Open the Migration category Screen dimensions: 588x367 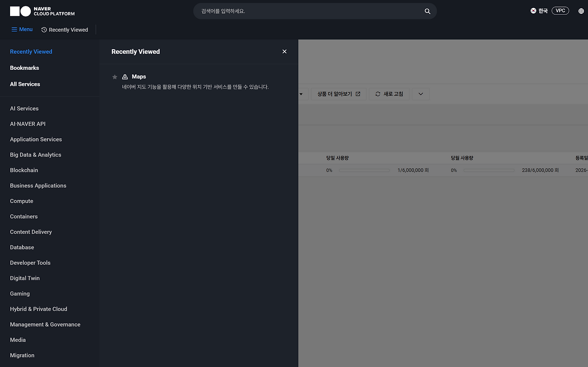pos(22,356)
